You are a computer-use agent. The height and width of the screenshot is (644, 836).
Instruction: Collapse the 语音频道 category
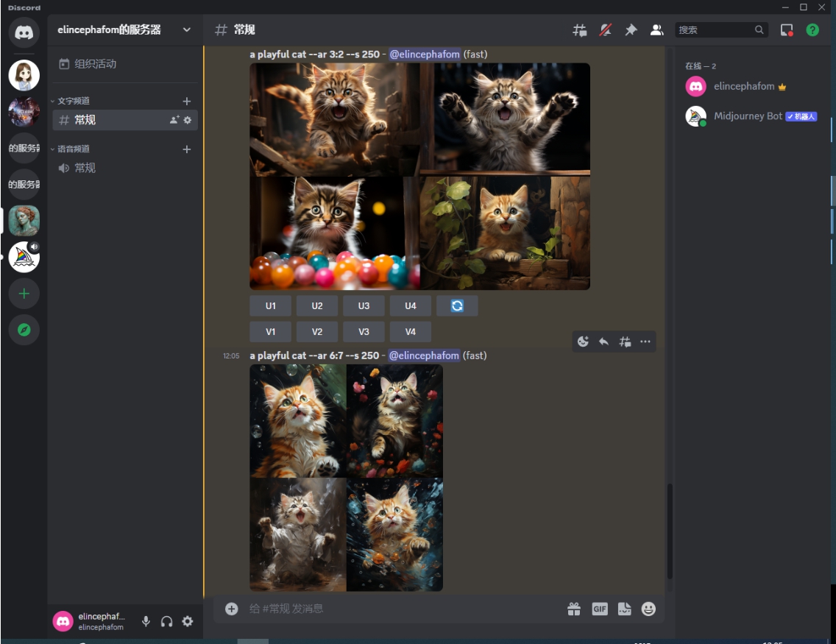click(74, 149)
